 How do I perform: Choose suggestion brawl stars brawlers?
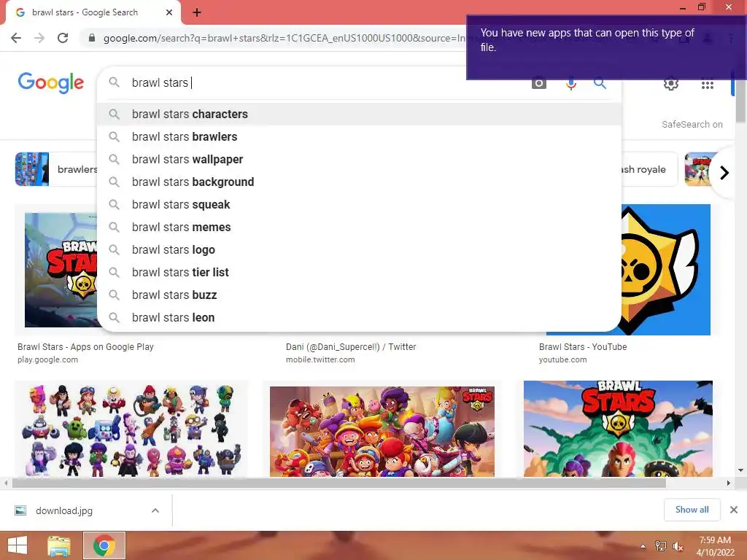point(359,136)
